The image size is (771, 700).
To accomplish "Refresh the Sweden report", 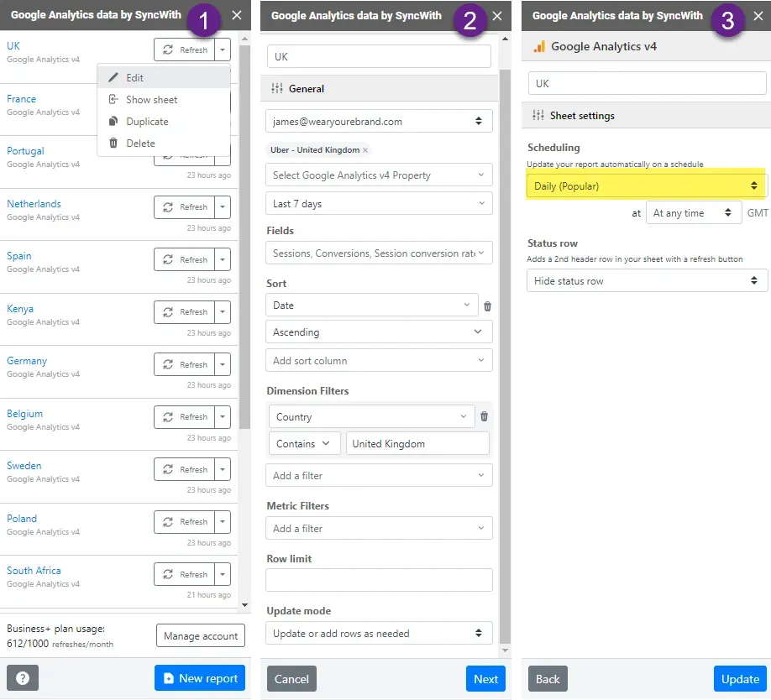I will 185,470.
